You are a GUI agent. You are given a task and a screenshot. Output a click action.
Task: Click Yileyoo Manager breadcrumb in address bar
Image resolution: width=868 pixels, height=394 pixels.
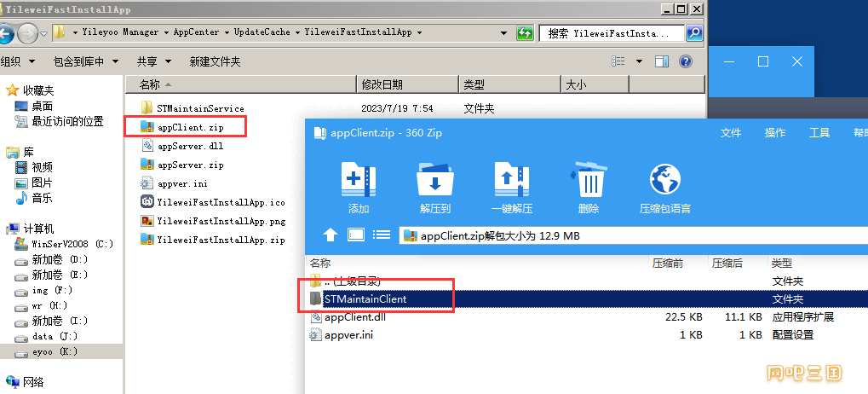tap(120, 32)
